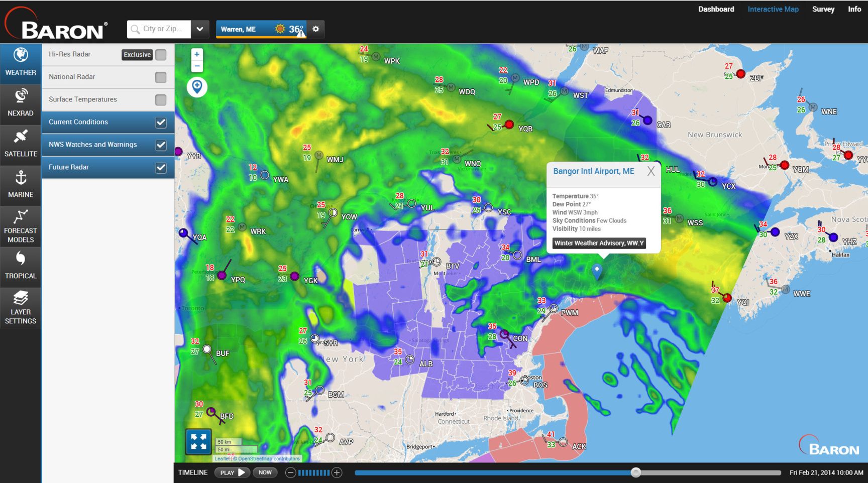Increase timeline speed with plus icon

[337, 472]
